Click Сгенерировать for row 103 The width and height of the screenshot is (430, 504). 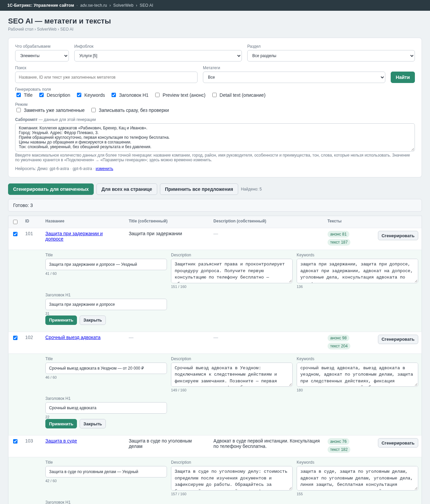(x=398, y=443)
